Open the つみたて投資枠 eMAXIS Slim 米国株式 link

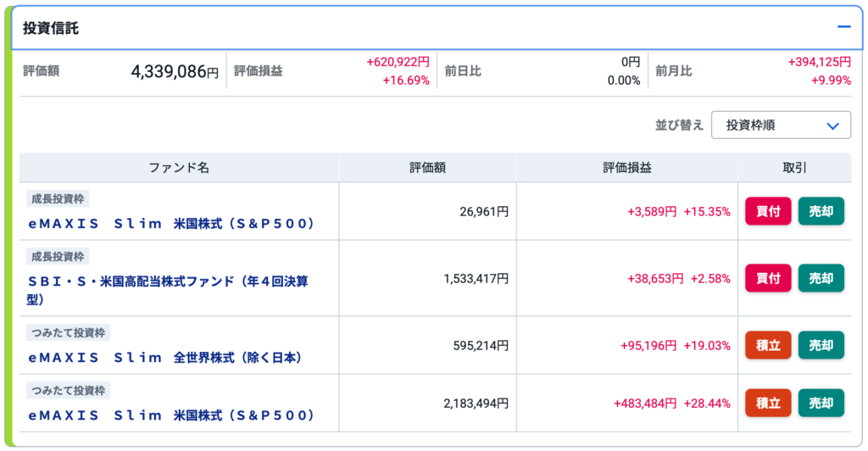coord(171,415)
